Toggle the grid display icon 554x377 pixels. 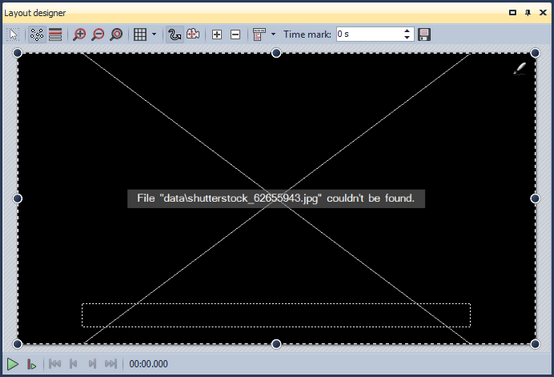(140, 34)
